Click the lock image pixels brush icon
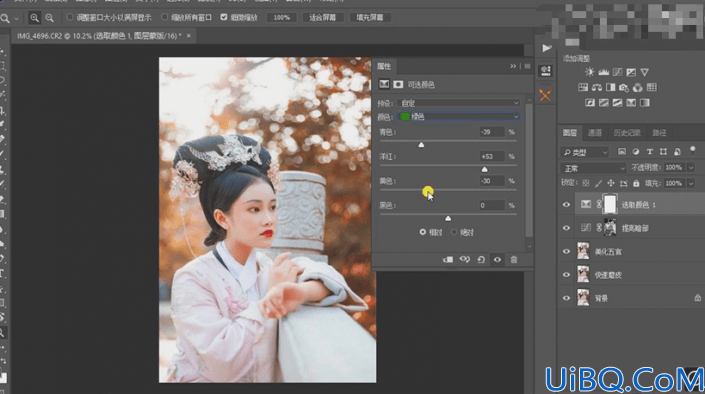Image resolution: width=705 pixels, height=394 pixels. (x=598, y=183)
